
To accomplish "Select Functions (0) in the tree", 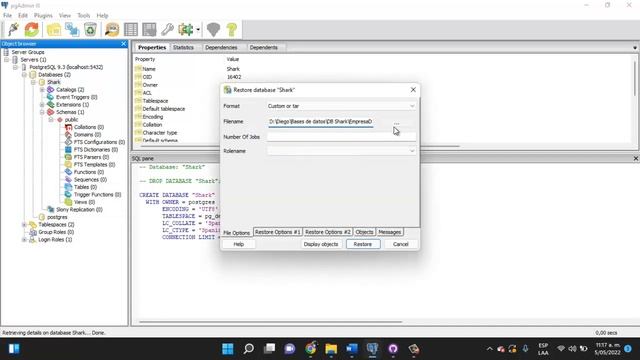I will (x=89, y=172).
